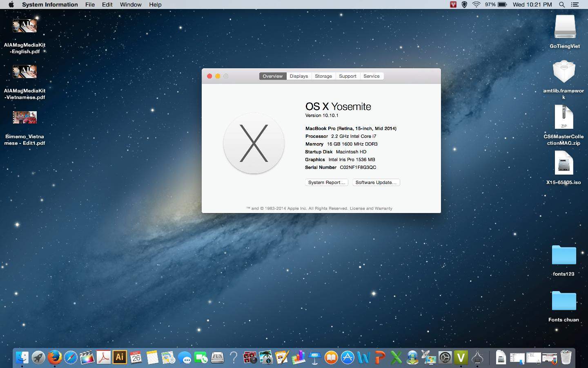Open Launchpad from the Dock

click(38, 357)
